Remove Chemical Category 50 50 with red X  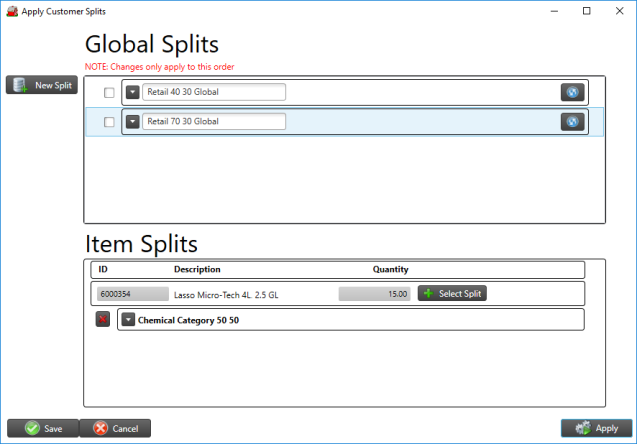click(103, 320)
